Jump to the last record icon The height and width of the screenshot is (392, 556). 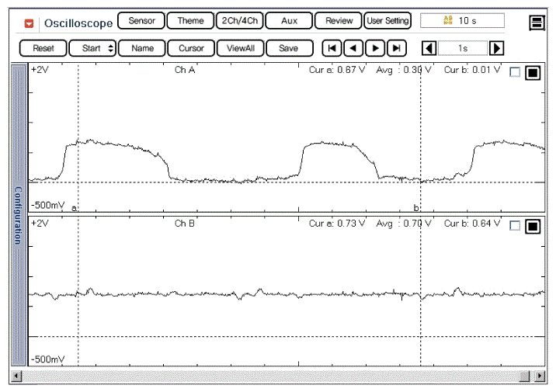(x=397, y=48)
